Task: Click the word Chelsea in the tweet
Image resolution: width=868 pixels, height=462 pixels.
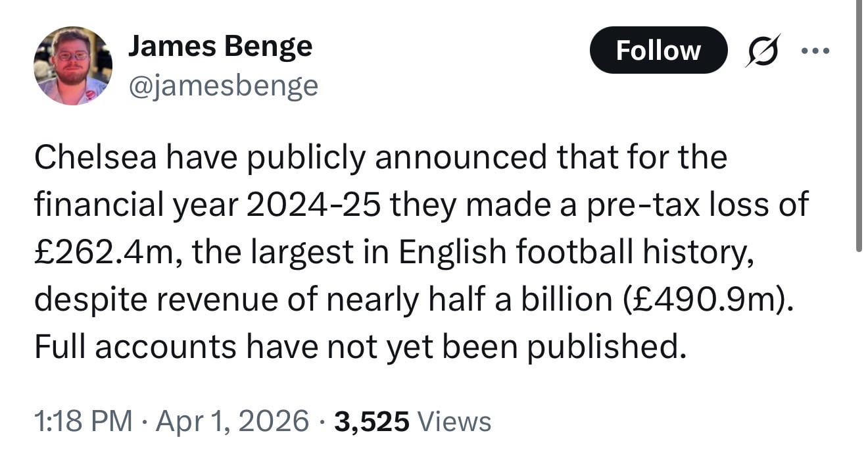Action: 95,158
